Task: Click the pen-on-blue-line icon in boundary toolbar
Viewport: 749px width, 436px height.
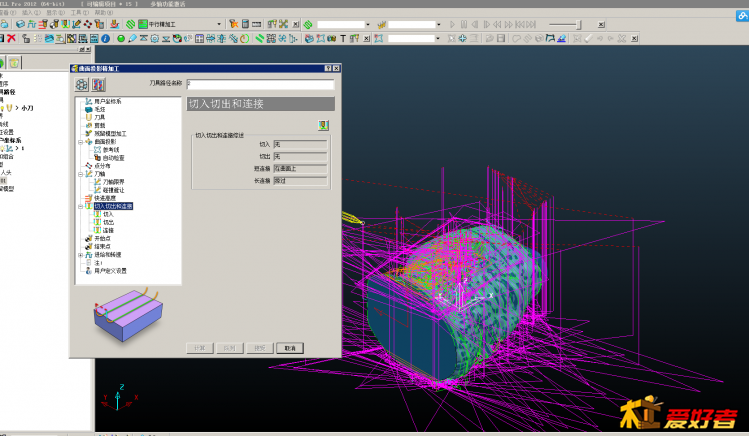Action: pos(561,38)
